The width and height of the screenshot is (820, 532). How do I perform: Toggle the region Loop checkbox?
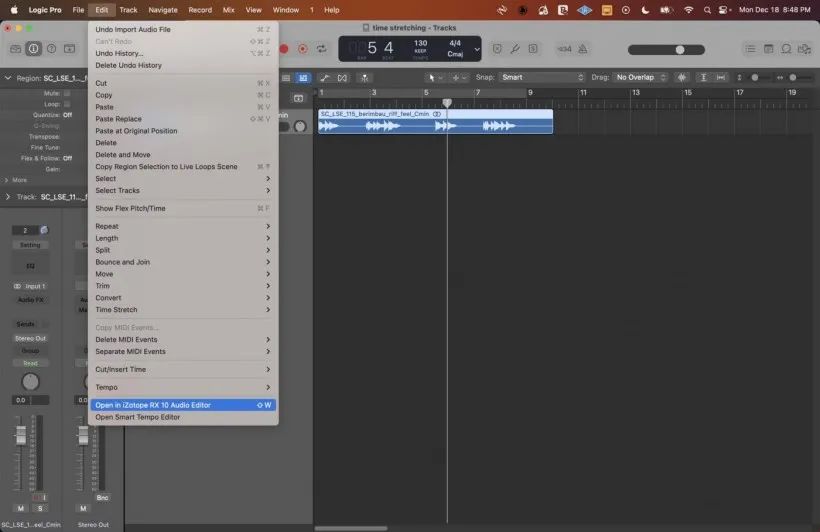67,104
